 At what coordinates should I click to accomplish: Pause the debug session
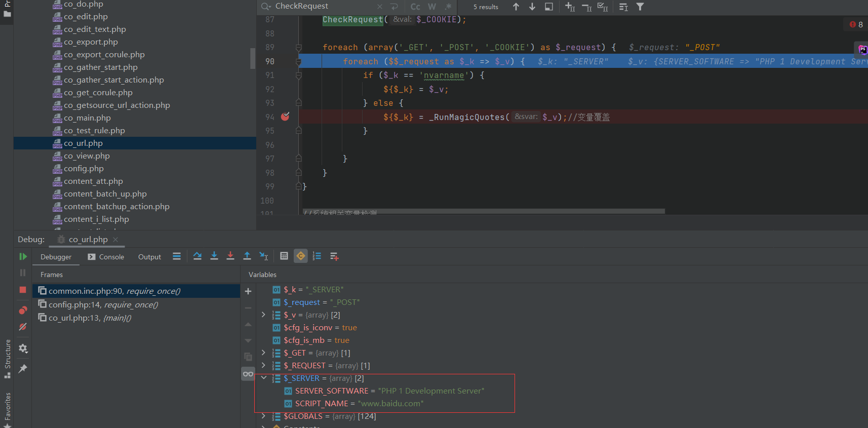click(23, 273)
